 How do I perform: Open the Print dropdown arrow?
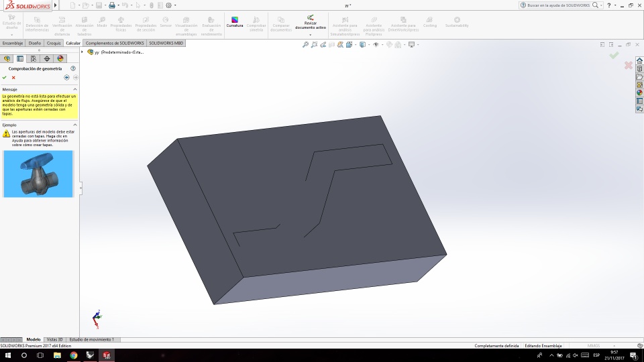point(118,5)
